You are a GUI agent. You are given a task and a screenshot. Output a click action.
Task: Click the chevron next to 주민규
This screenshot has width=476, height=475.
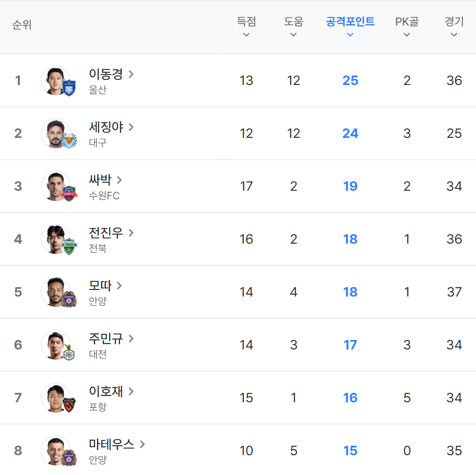click(131, 339)
